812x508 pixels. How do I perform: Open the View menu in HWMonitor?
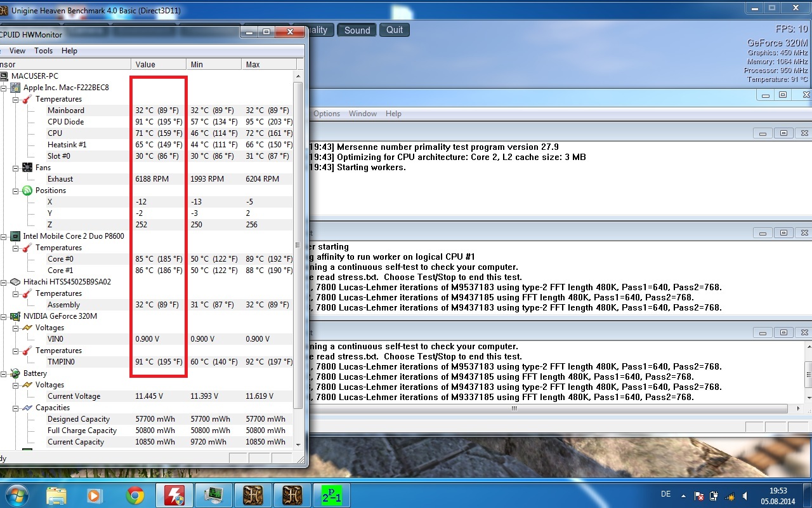coord(18,51)
